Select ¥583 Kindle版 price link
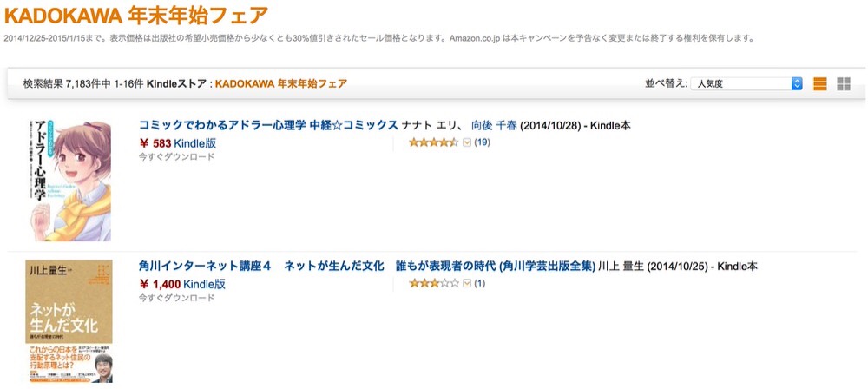Image resolution: width=868 pixels, height=389 pixels. [178, 143]
